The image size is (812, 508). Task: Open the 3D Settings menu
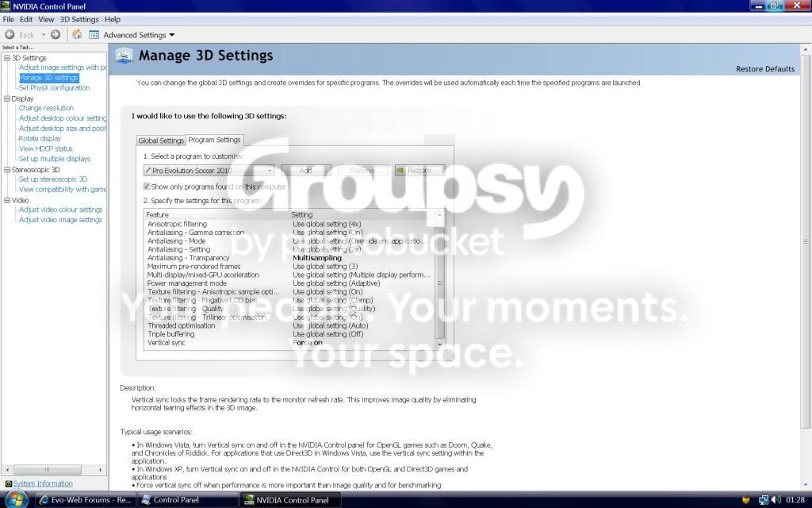coord(79,19)
